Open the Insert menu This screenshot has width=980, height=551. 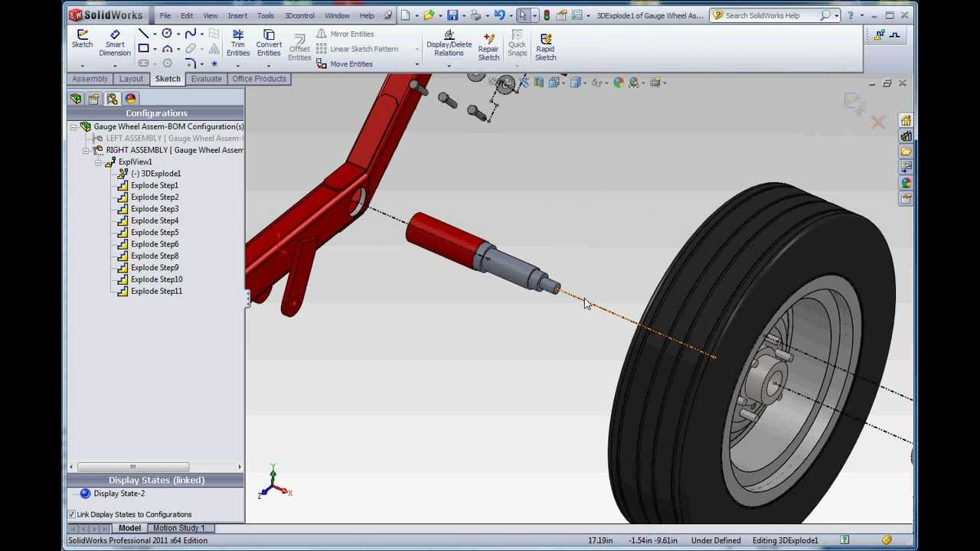coord(237,15)
